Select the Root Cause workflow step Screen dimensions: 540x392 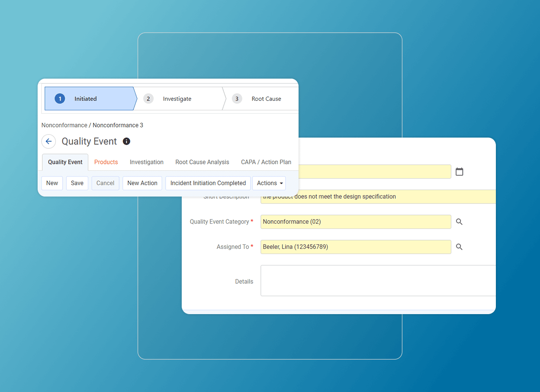[266, 98]
